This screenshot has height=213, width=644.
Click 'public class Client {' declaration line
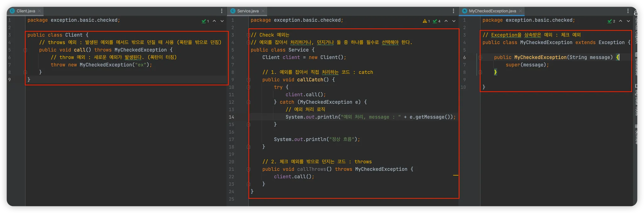pyautogui.click(x=58, y=35)
